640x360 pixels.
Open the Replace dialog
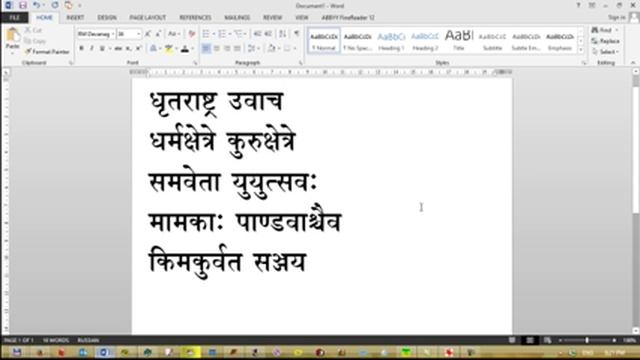pos(606,41)
